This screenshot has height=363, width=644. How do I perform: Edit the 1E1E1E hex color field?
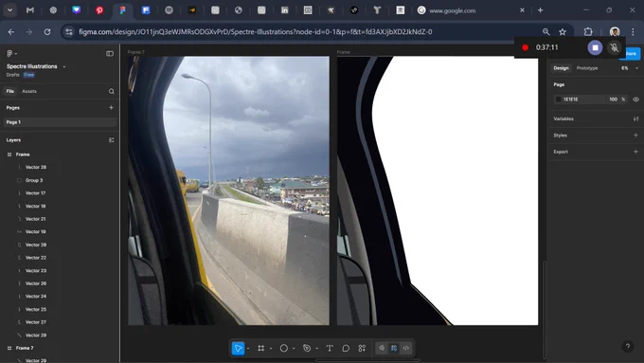[583, 100]
